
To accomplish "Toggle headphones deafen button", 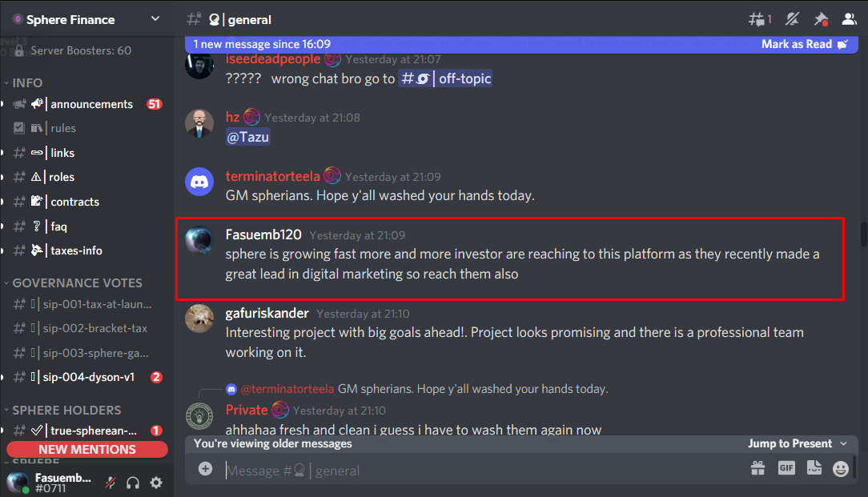I will pyautogui.click(x=133, y=483).
